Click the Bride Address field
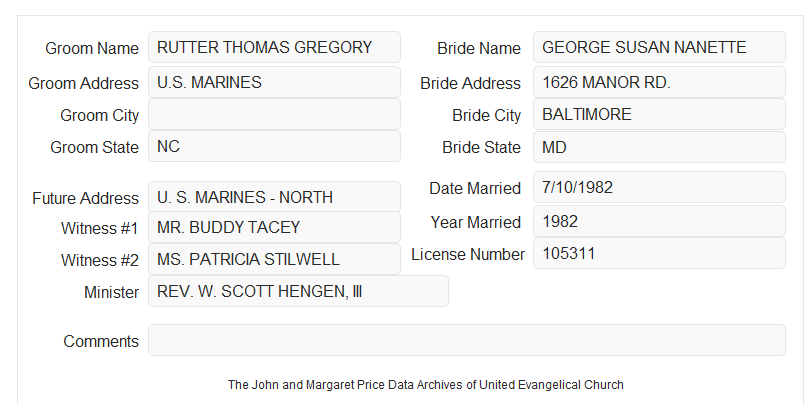This screenshot has height=405, width=805. (659, 82)
